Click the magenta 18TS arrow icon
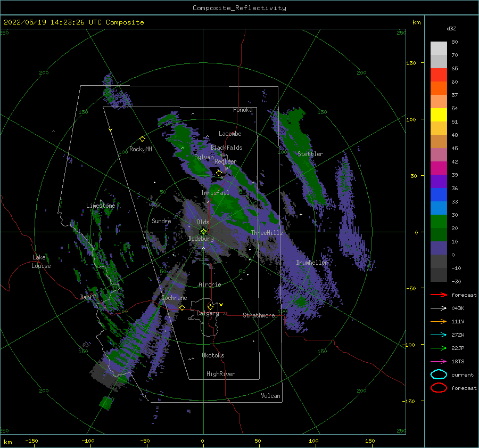The height and width of the screenshot is (448, 479). coord(439,362)
